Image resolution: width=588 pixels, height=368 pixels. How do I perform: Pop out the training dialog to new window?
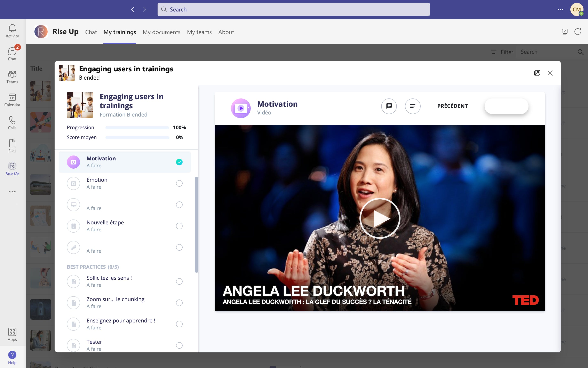[x=537, y=73]
